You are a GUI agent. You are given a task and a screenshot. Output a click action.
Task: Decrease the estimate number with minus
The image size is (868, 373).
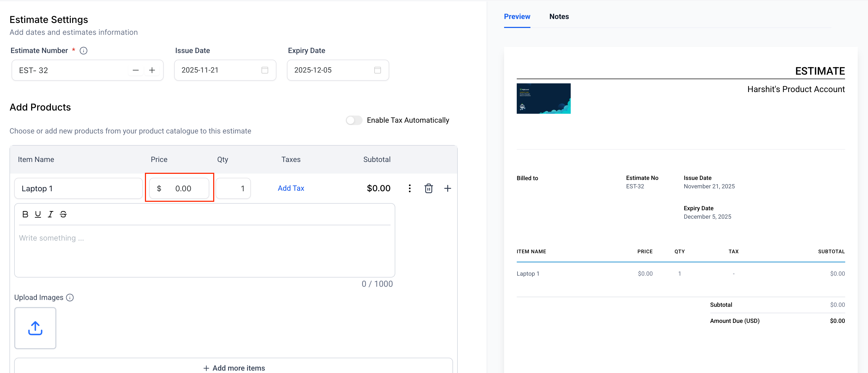click(x=135, y=70)
